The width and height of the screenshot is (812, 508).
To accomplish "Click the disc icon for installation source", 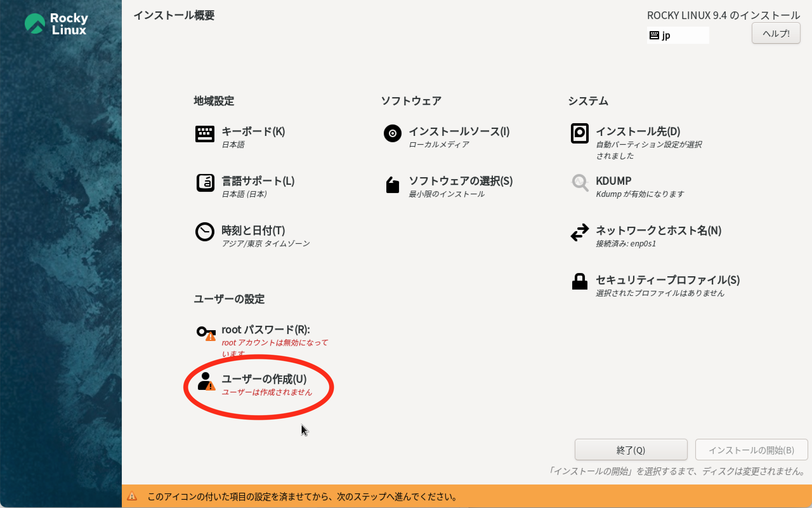I will (x=392, y=133).
